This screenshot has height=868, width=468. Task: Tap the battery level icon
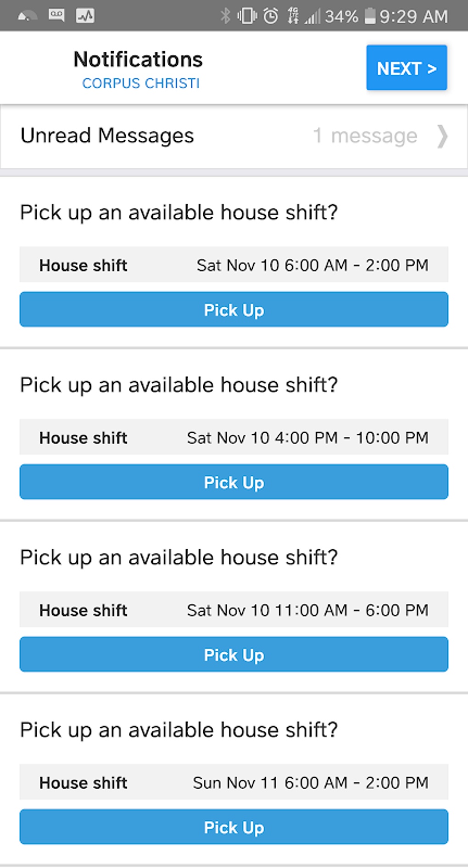(x=370, y=16)
